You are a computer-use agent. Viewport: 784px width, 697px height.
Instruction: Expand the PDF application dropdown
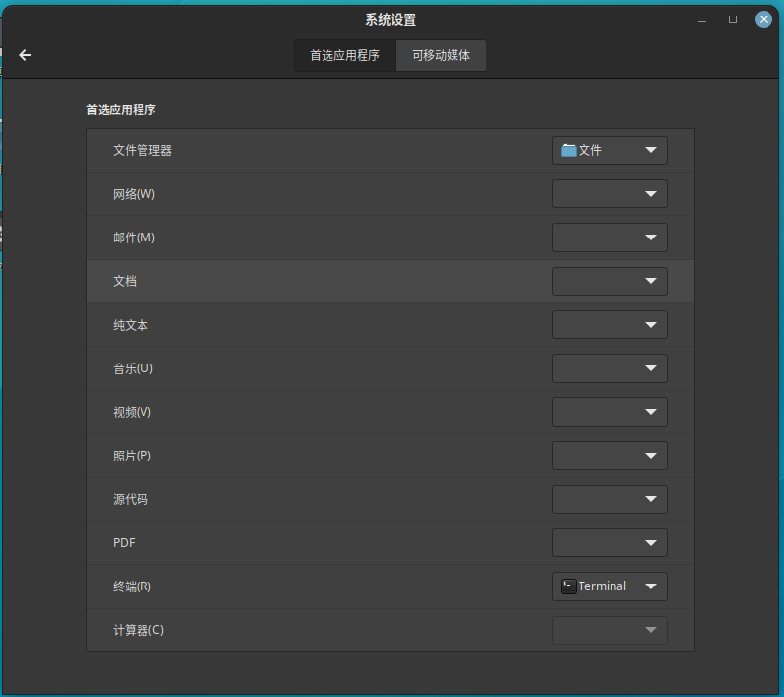(x=610, y=543)
